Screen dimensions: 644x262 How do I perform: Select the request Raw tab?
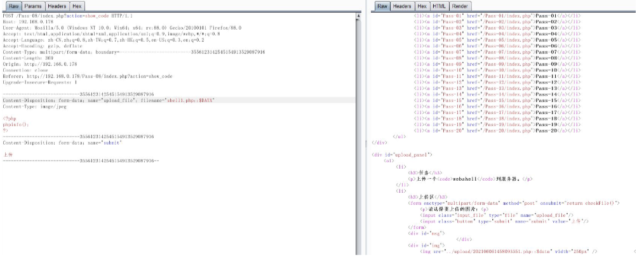[13, 6]
